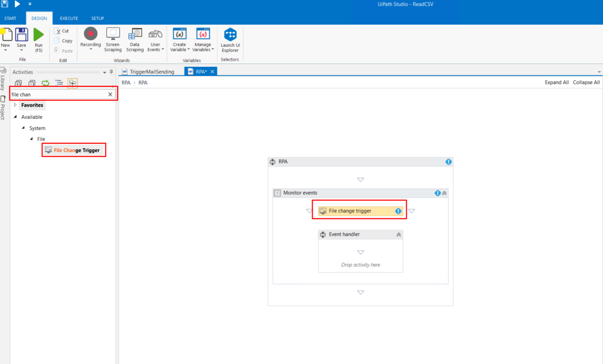This screenshot has height=364, width=603.
Task: Open the Screen Scraping wizard
Action: click(113, 40)
